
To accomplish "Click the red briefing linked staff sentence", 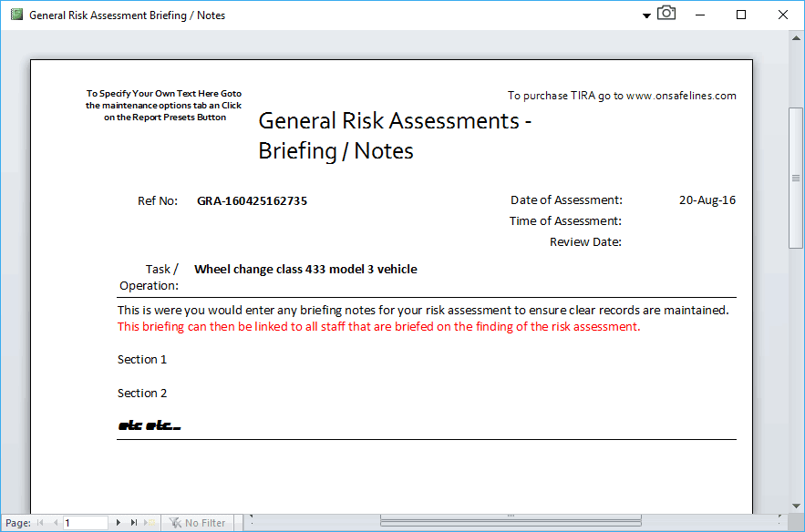I will tap(379, 327).
